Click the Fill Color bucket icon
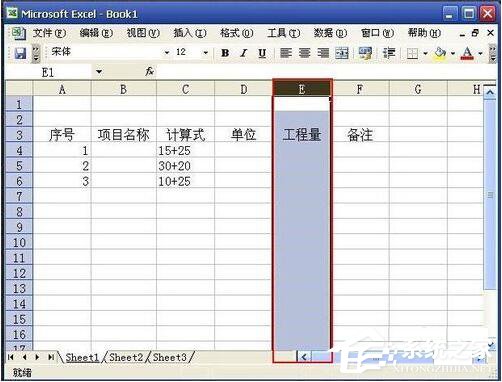 pyautogui.click(x=440, y=53)
